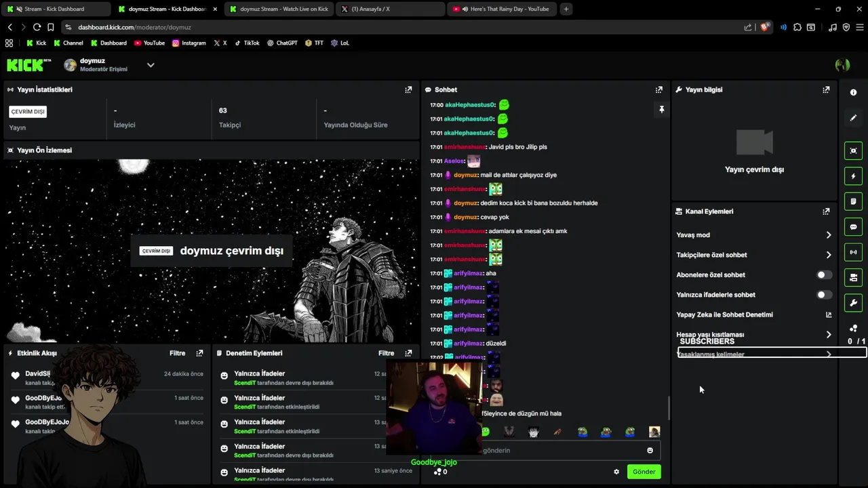Toggle the wrench stream info sidebar icon

pos(853,303)
